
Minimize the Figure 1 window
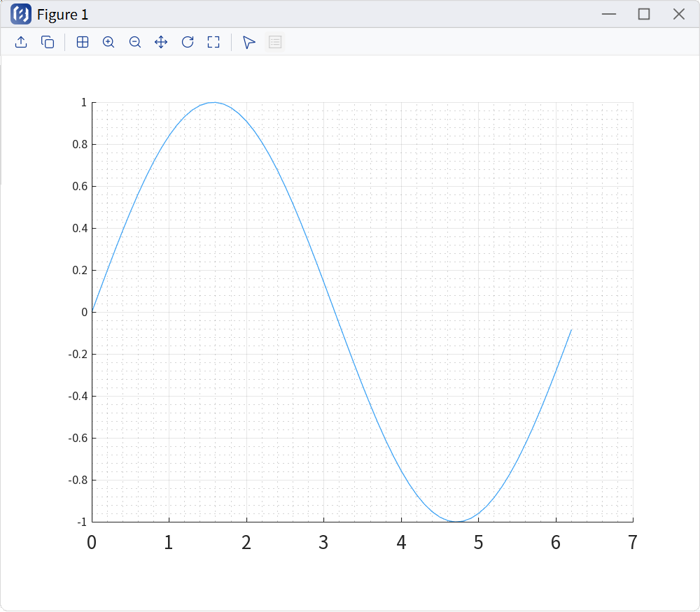(608, 14)
